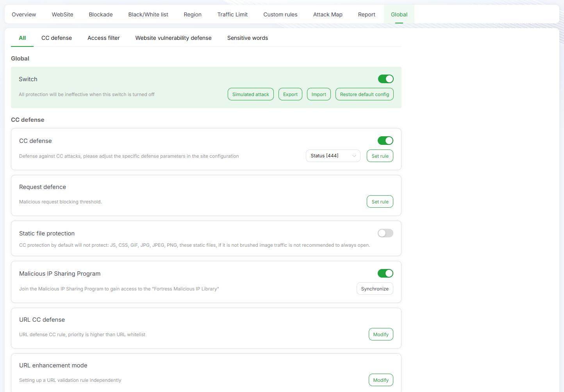Enable Static file protection toggle
Image resolution: width=564 pixels, height=392 pixels.
(x=385, y=233)
